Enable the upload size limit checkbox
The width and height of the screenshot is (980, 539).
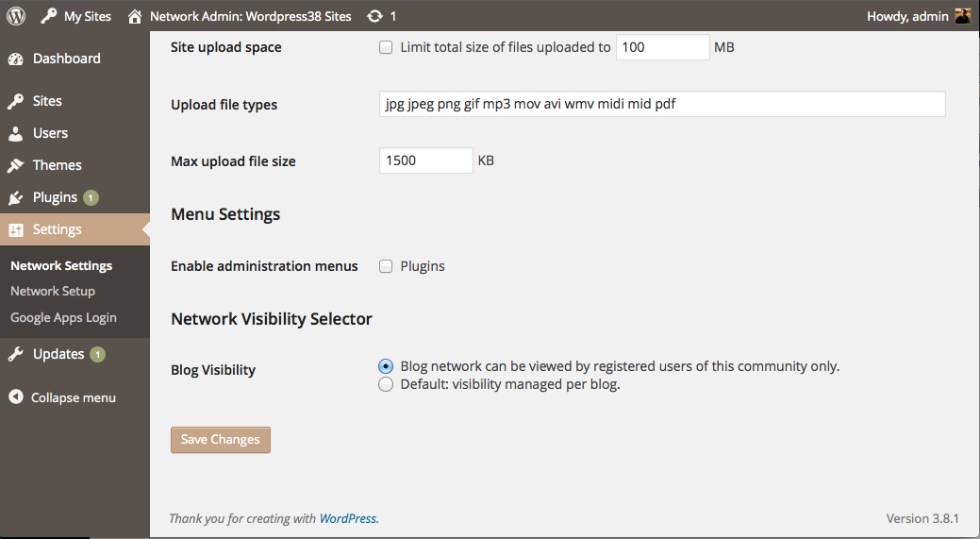[386, 47]
